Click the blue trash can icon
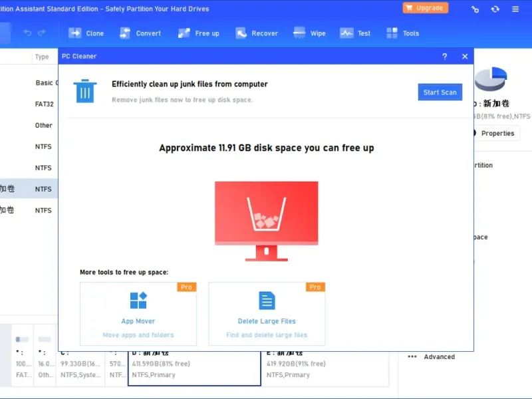 point(85,91)
